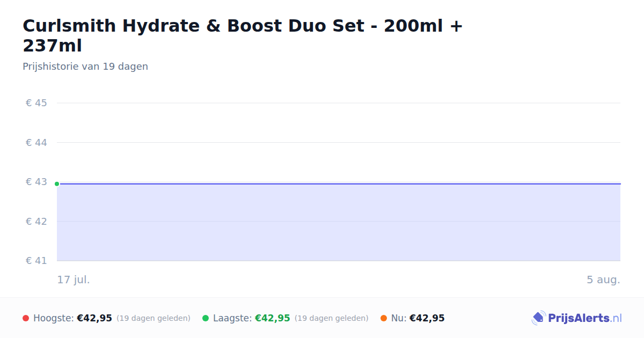The image size is (644, 338).
Task: Click the Nu price €42,95 value
Action: tap(427, 318)
